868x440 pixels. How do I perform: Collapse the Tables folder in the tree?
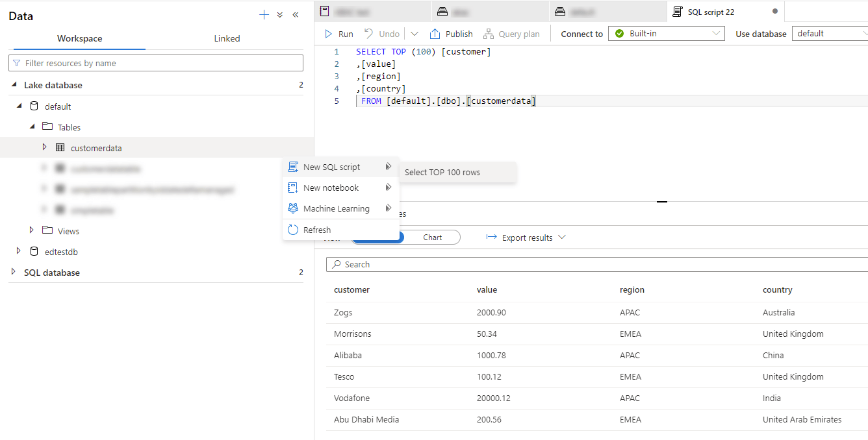[32, 127]
